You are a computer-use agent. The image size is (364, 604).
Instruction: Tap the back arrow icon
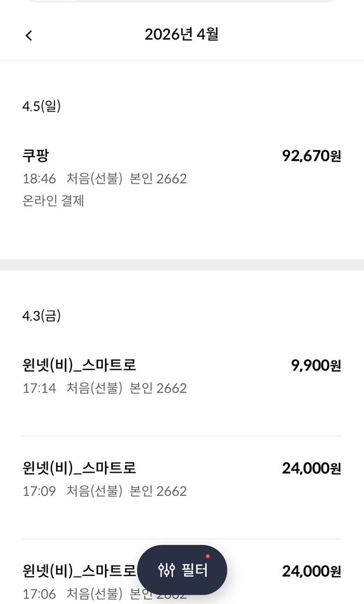tap(29, 35)
